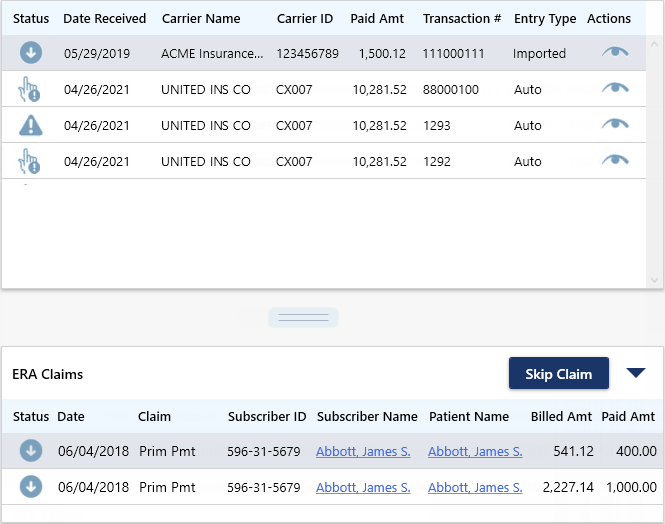Sort ERA Claims by Billed Amt header
Viewport: 665px width, 524px height.
coord(561,417)
